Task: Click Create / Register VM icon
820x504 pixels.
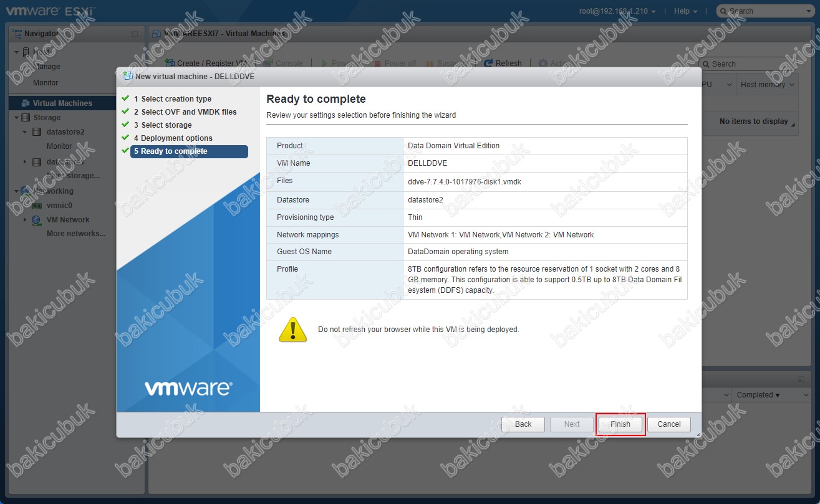Action: 170,64
